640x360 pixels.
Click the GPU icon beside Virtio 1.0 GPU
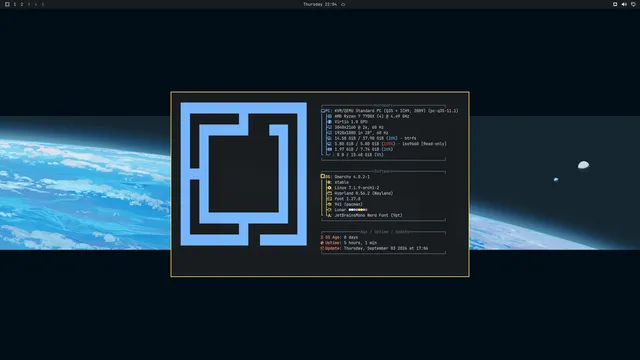pyautogui.click(x=329, y=122)
